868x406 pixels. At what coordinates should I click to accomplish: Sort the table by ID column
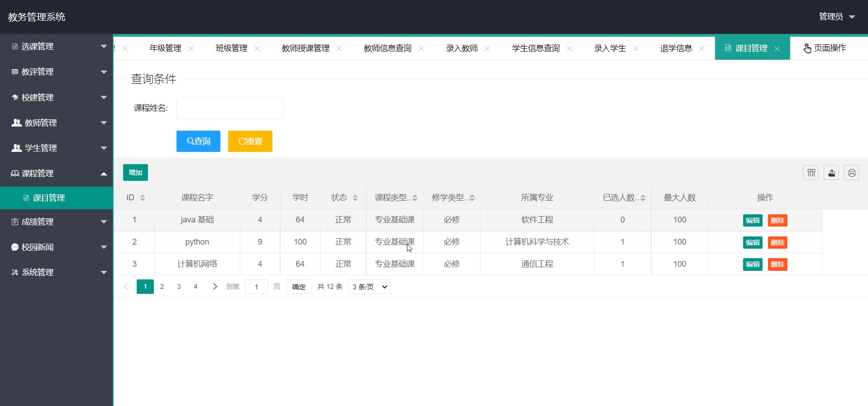click(x=143, y=198)
